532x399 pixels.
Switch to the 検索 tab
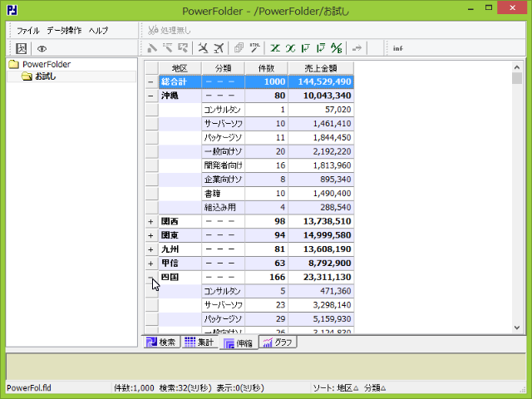[160, 342]
